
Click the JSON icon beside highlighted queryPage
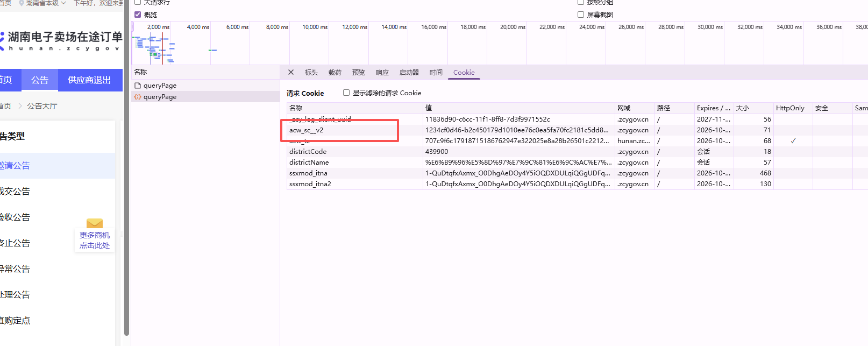tap(138, 97)
